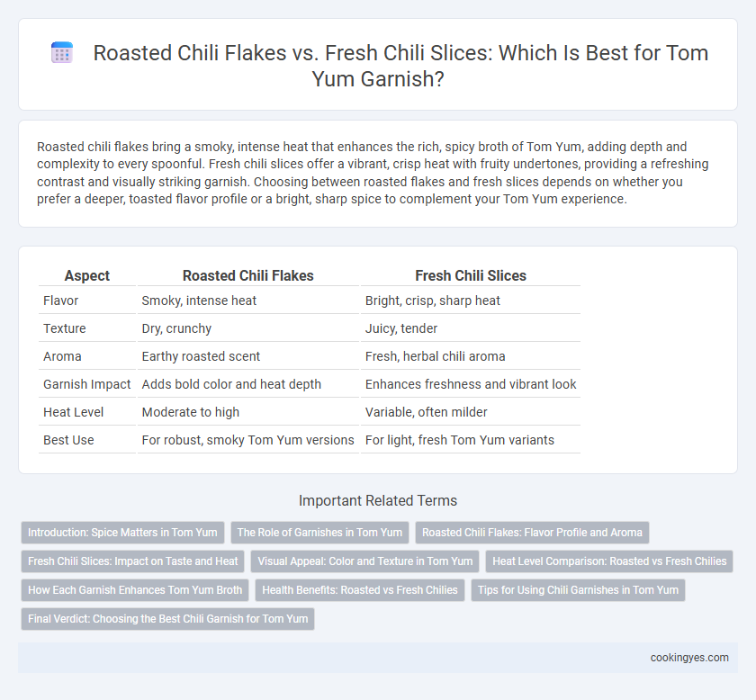The width and height of the screenshot is (756, 700).
Task: Open 'The Role of Garnishes in Tom Yum'
Action: (319, 533)
